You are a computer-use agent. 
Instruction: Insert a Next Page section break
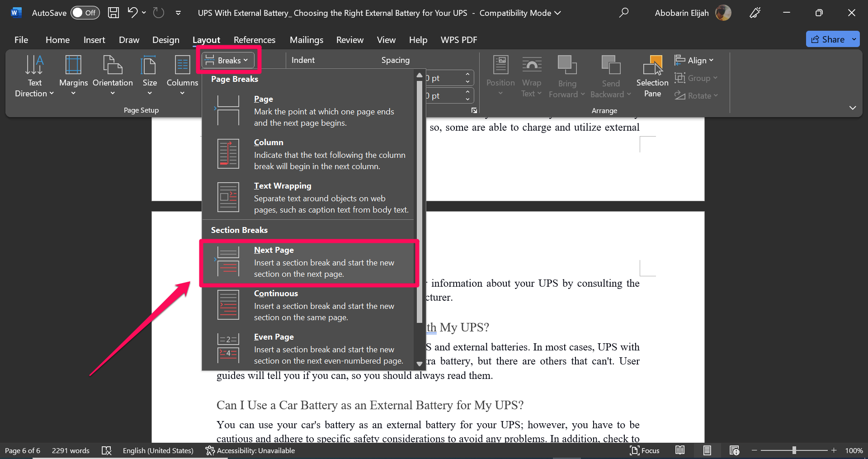click(308, 262)
